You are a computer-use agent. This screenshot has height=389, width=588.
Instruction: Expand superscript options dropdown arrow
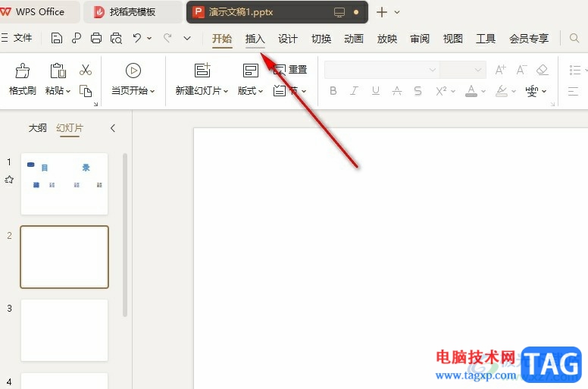(453, 91)
